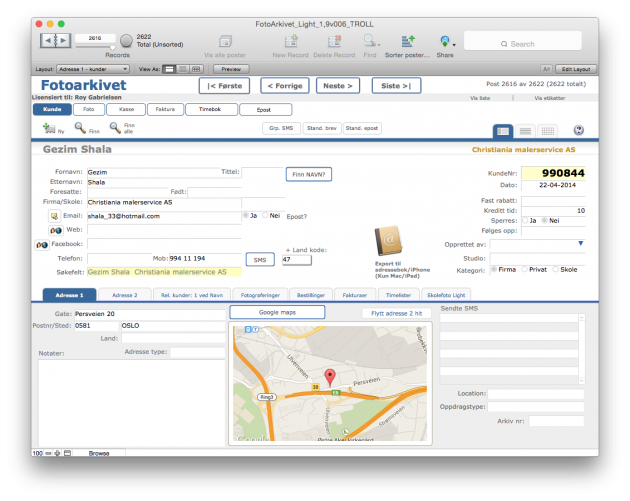Open the Share dropdown arrow
The height and width of the screenshot is (501, 630).
[x=454, y=45]
